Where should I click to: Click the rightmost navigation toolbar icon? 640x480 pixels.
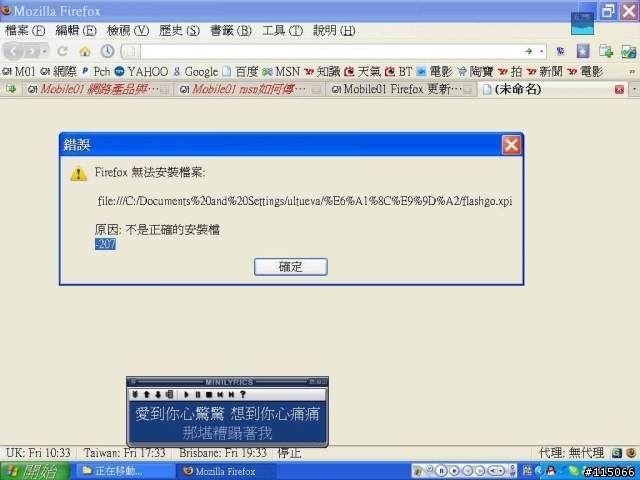coord(628,51)
